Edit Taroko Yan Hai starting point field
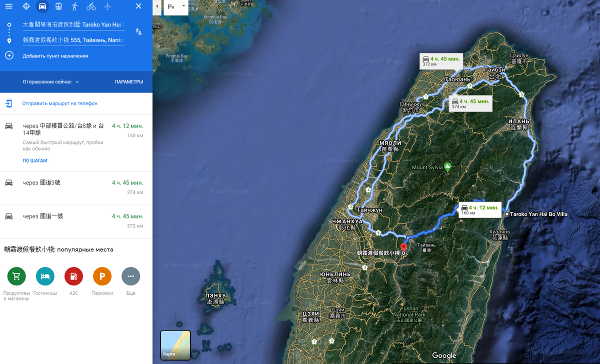The height and width of the screenshot is (364, 600). (73, 24)
